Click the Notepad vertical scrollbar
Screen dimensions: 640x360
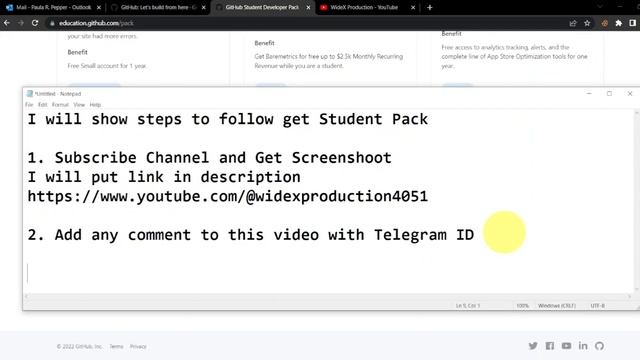pos(636,201)
